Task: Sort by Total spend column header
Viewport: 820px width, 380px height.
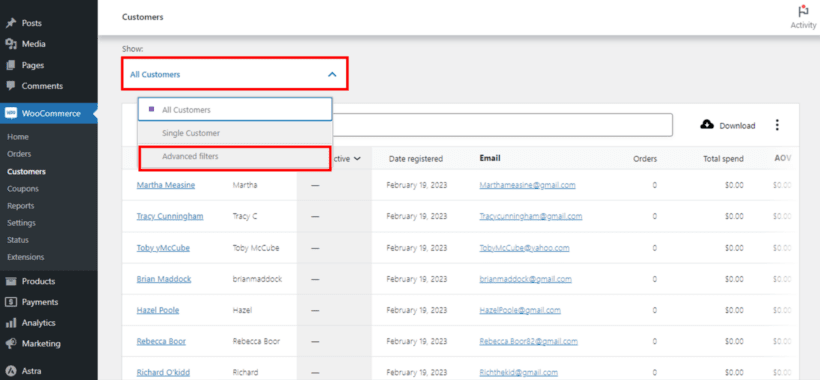Action: (x=723, y=158)
